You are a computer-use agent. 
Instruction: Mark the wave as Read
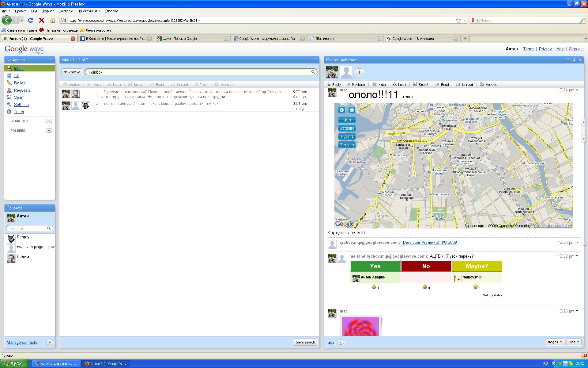[x=442, y=85]
